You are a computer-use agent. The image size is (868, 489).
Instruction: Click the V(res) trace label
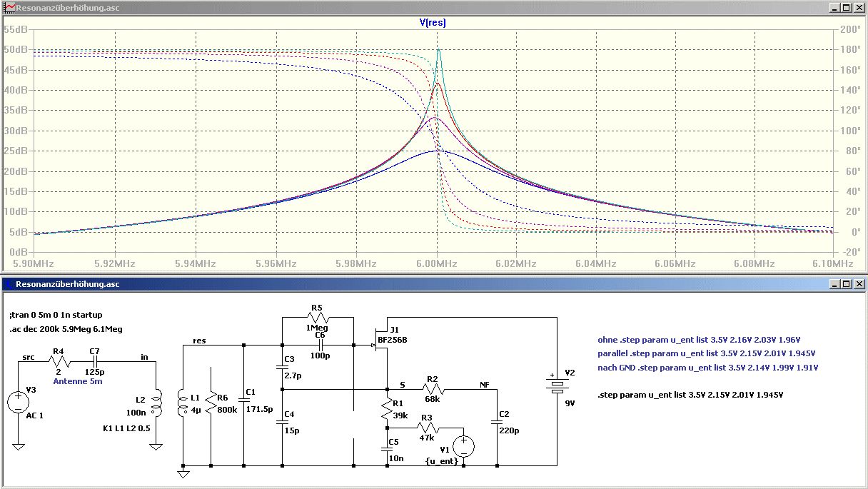[x=433, y=22]
